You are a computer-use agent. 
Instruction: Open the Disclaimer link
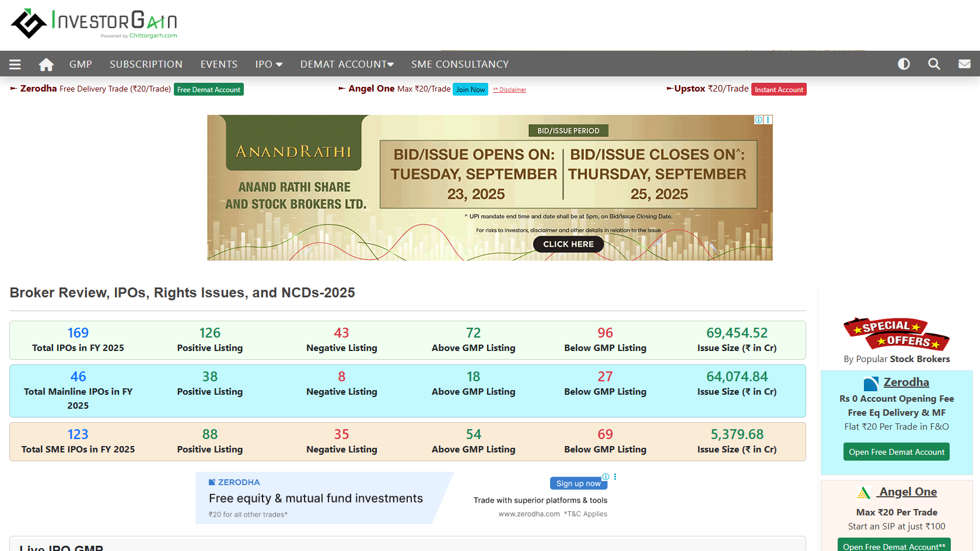[x=510, y=90]
